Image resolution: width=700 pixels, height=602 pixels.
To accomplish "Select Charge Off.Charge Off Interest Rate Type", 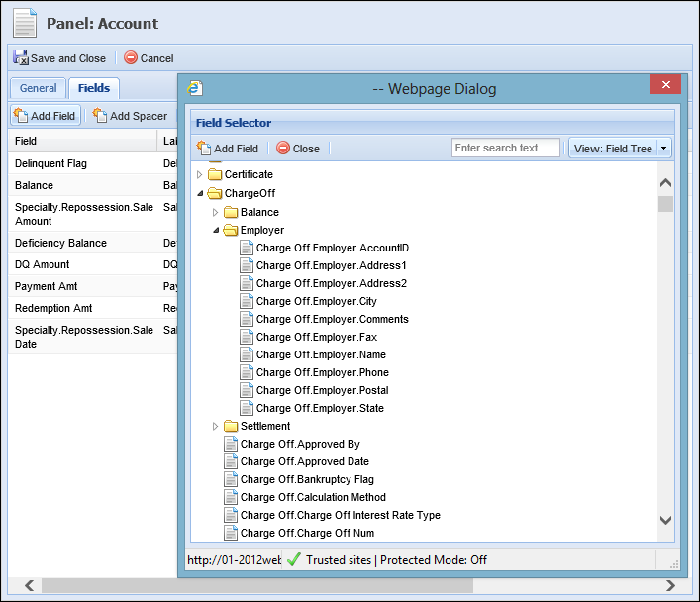I will pos(341,515).
